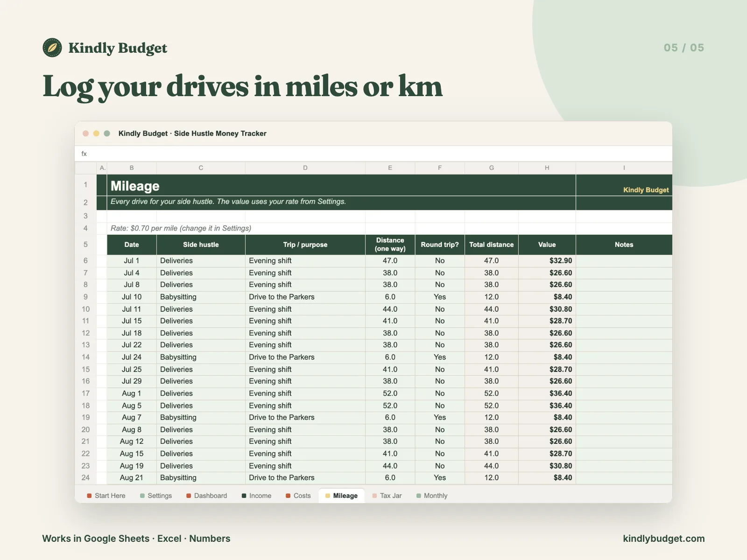Select Deliveries in the Aug 12 row
Image resolution: width=747 pixels, height=560 pixels.
(x=201, y=441)
